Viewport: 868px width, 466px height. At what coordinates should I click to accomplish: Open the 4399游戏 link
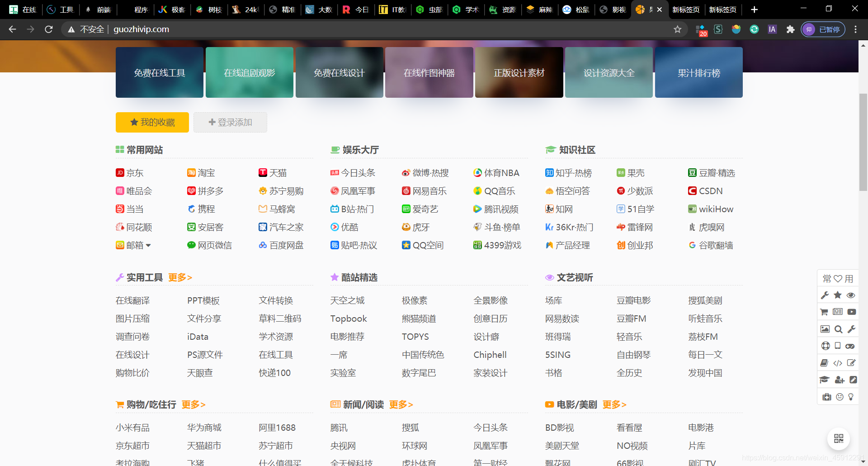(497, 245)
